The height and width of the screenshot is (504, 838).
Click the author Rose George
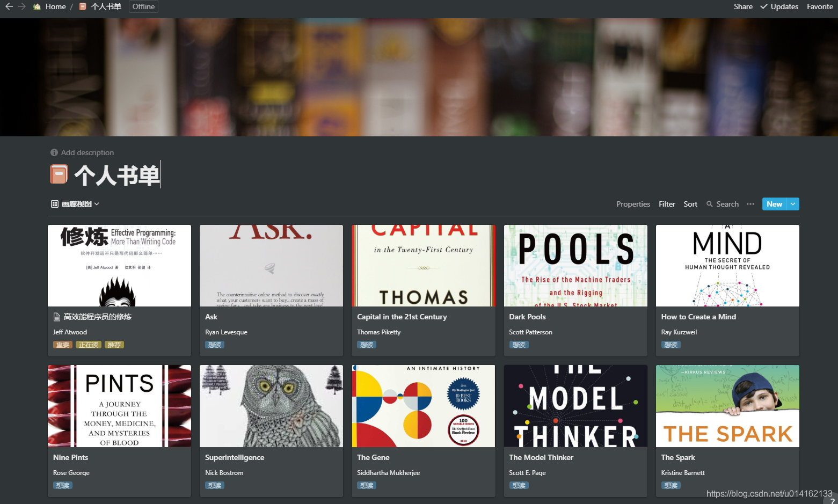[71, 473]
